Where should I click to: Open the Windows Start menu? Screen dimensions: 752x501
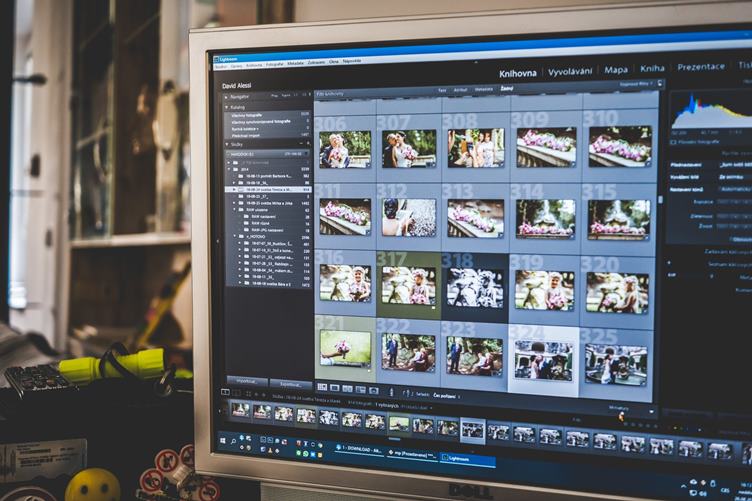tap(223, 440)
